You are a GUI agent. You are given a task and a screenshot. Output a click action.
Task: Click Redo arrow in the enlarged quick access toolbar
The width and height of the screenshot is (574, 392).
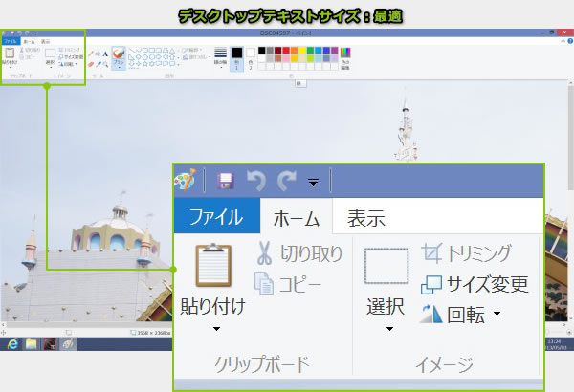coord(286,181)
